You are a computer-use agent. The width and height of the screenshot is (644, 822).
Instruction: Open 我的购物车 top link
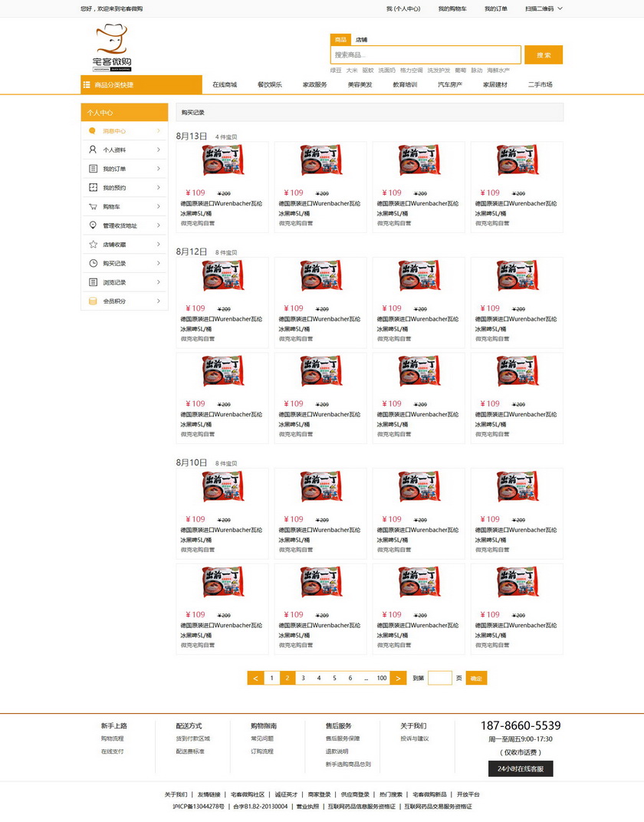coord(452,8)
